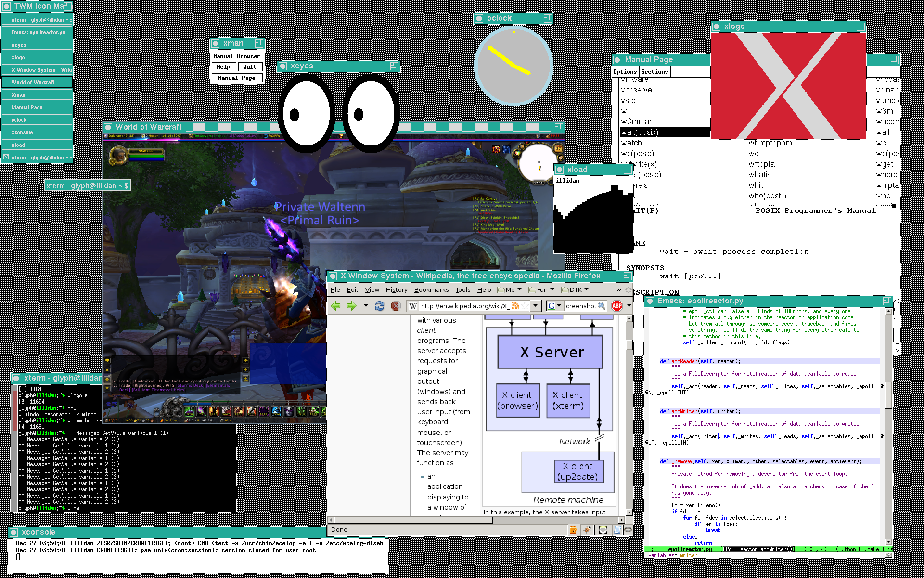This screenshot has height=578, width=924.
Task: Click the Adblock Plus ABP icon
Action: tap(617, 306)
